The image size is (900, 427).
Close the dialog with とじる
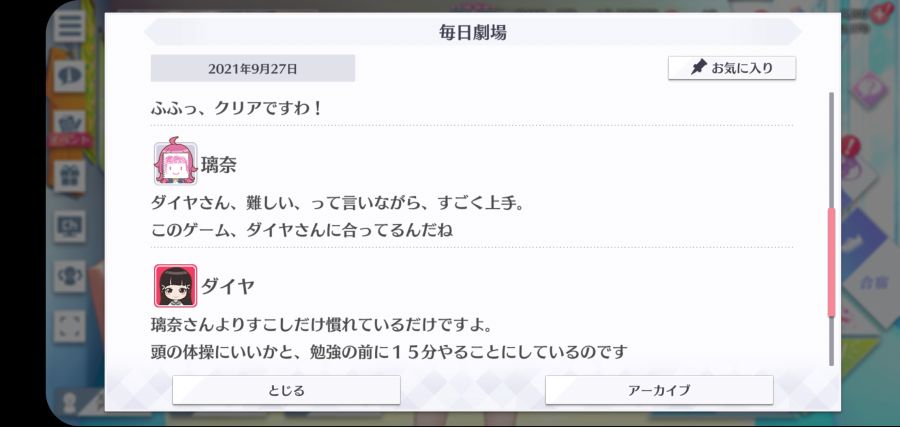click(x=286, y=390)
